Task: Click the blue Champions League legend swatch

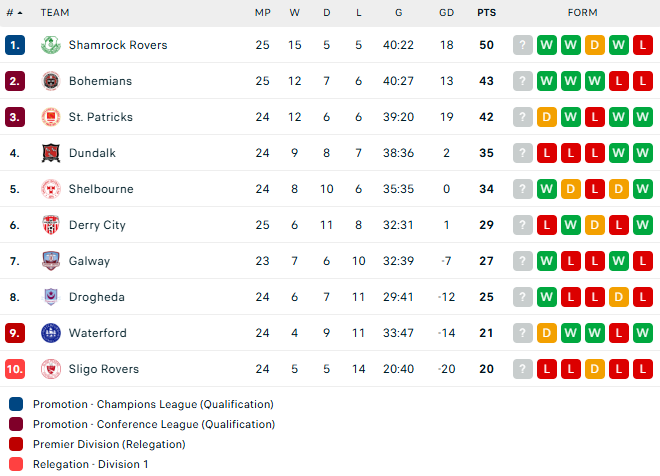Action: pos(16,404)
